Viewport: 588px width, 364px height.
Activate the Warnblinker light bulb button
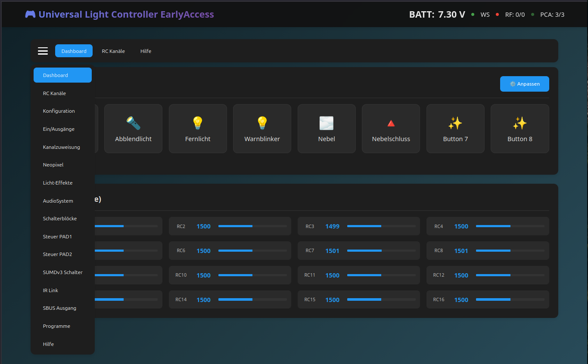coord(262,129)
